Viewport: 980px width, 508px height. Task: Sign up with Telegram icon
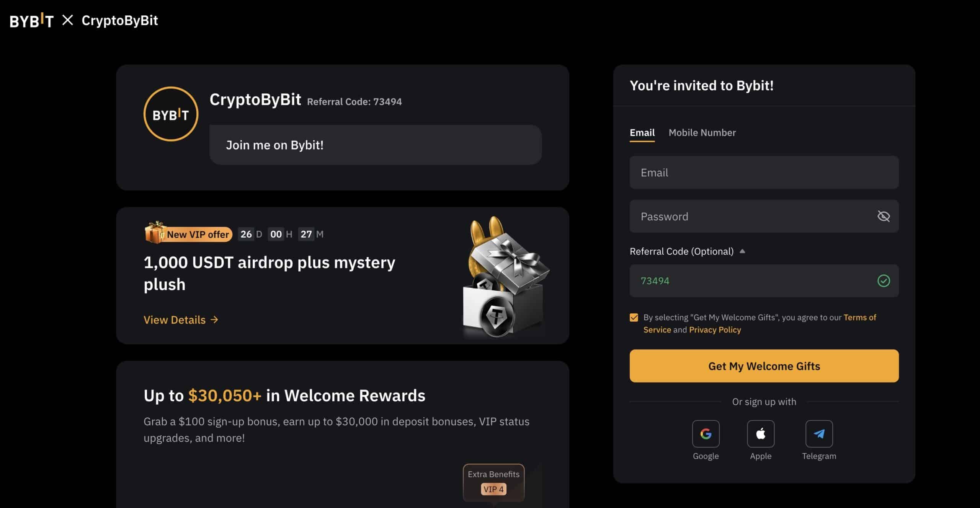[819, 433]
